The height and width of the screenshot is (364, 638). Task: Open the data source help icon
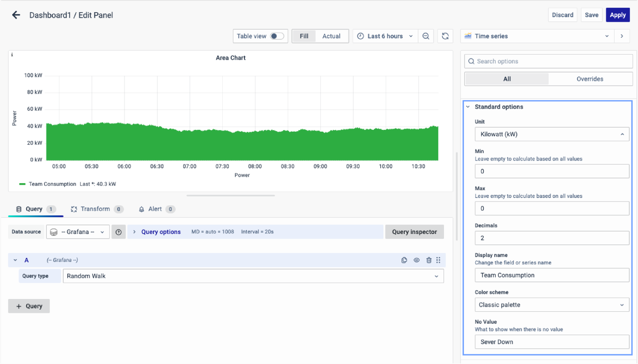tap(118, 232)
